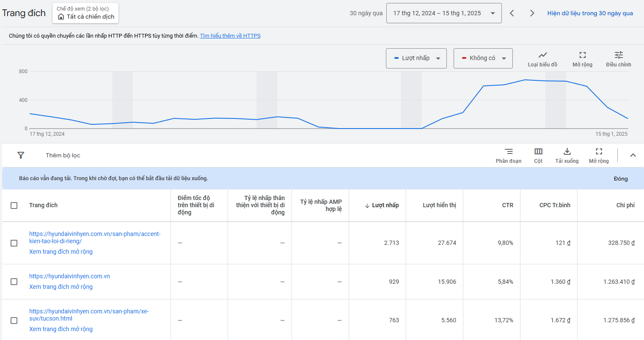The image size is (644, 340).
Task: Select the tucson.html row checkbox
Action: pyautogui.click(x=14, y=321)
